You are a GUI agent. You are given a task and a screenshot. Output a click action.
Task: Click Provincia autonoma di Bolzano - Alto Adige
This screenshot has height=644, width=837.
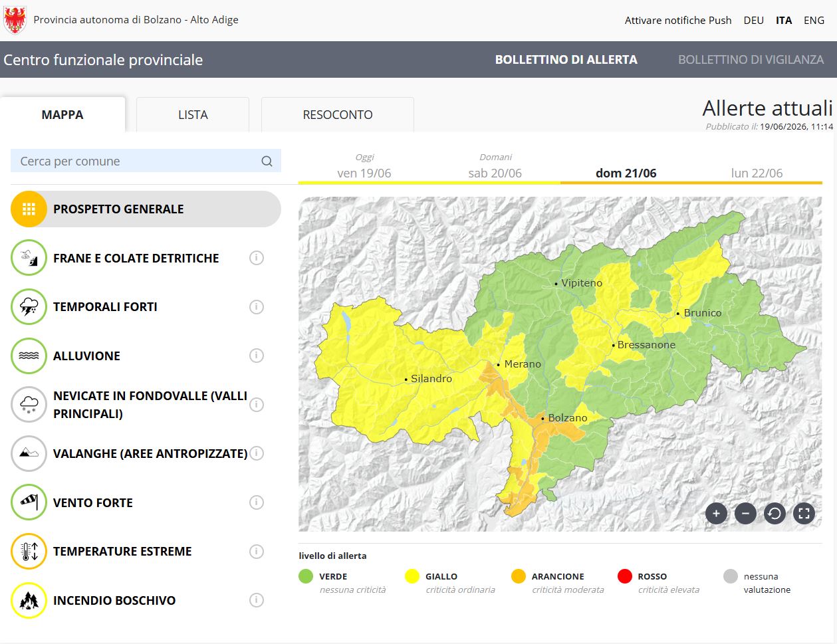coord(136,20)
